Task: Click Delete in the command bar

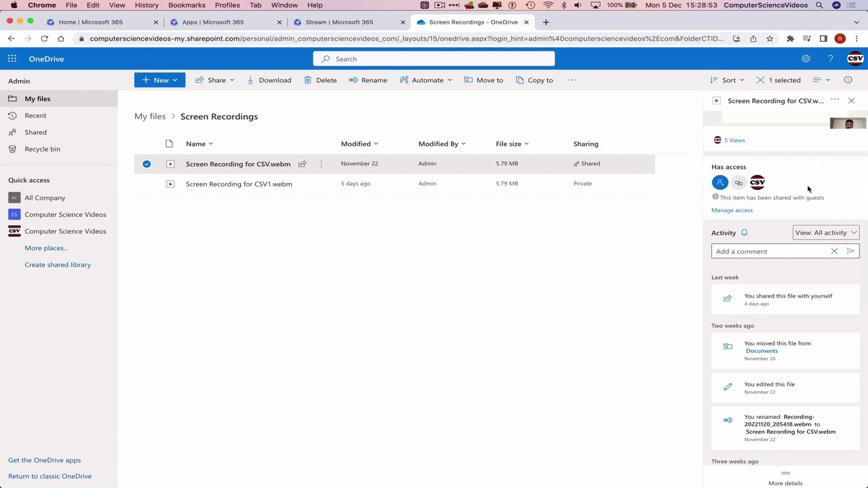Action: pos(320,80)
